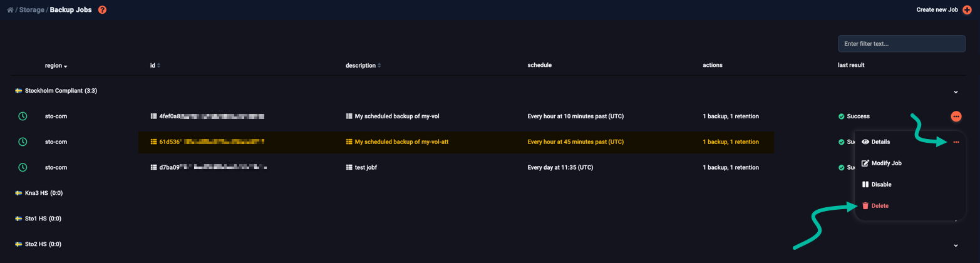Collapse Stockholm Compliant group chevron
Viewport: 980px width, 263px height.
[x=956, y=91]
